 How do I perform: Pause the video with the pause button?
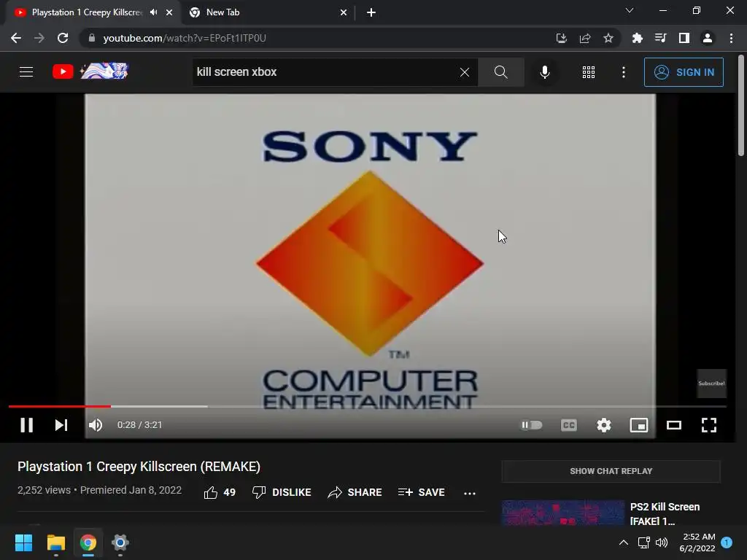click(27, 425)
